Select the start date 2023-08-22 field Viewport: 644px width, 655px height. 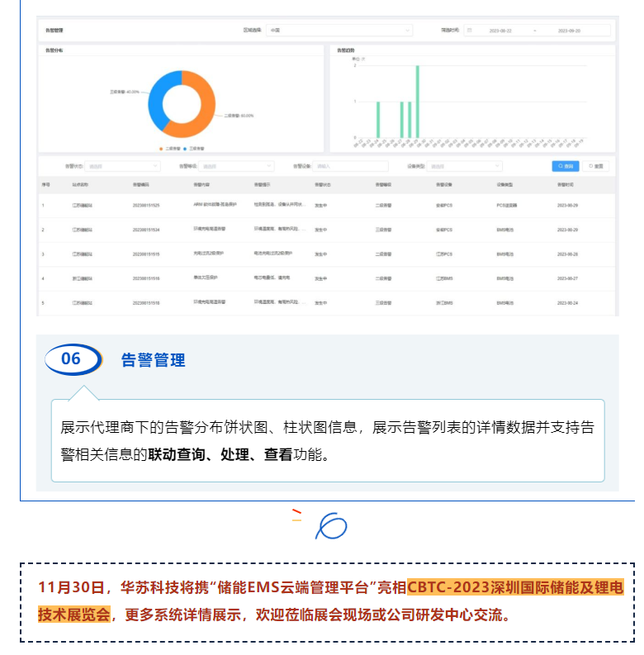[x=500, y=31]
